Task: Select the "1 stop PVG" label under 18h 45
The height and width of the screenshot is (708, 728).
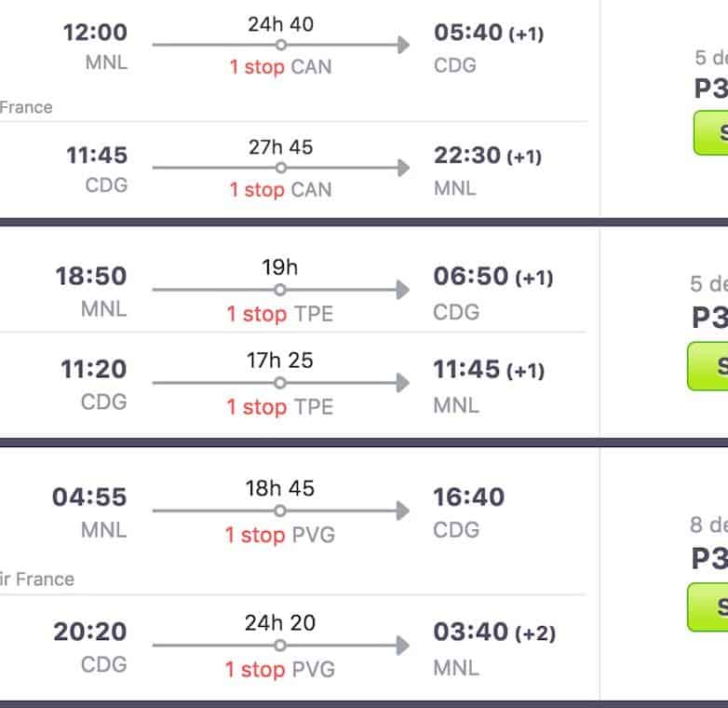Action: 279,535
